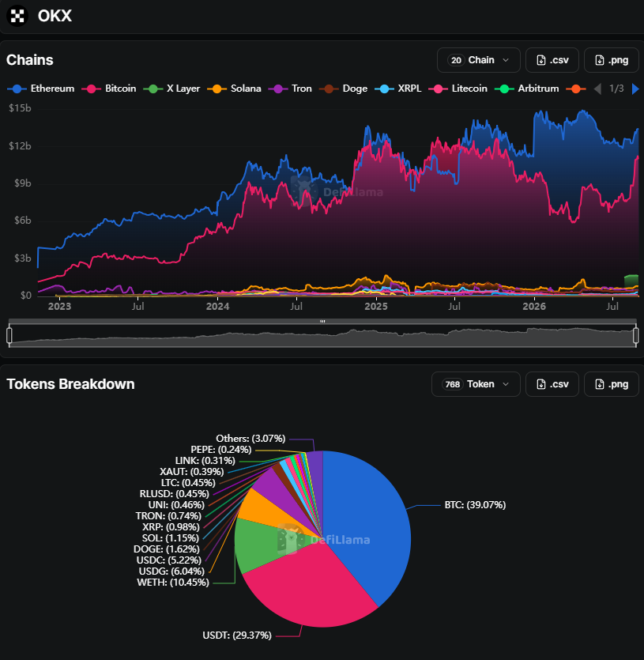Click the LINK: (0.31%) label
The height and width of the screenshot is (660, 644).
(205, 461)
